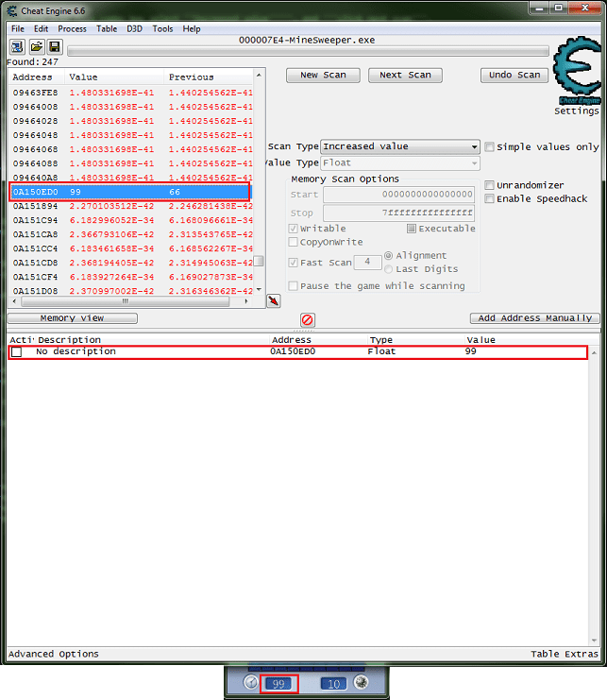
Task: Toggle Writable memory option
Action: [x=293, y=229]
